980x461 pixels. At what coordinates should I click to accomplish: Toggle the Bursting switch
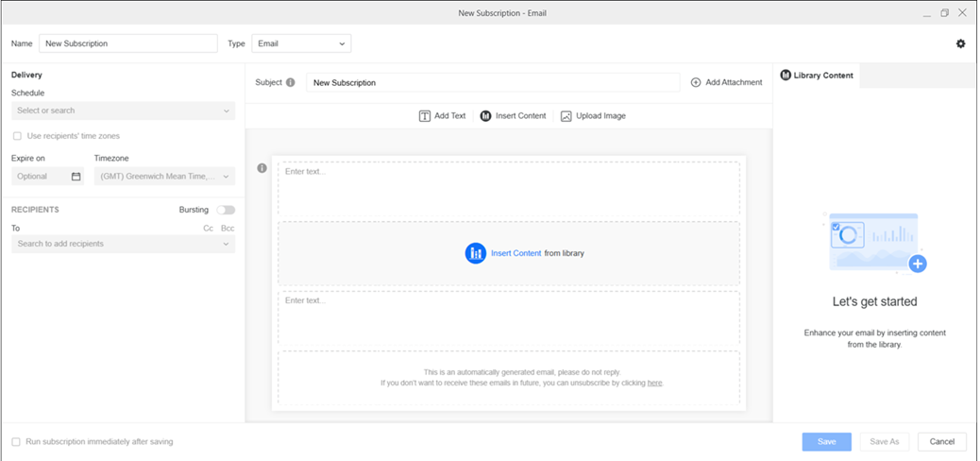[226, 210]
